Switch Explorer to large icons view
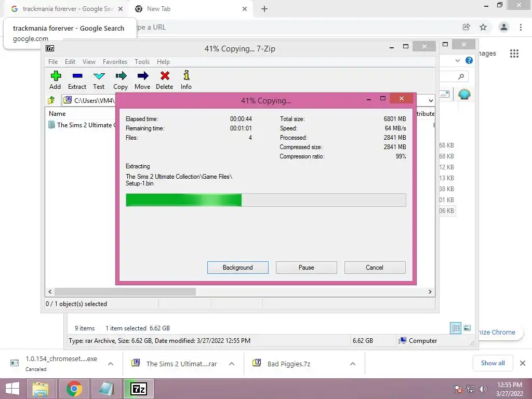532x399 pixels. click(x=467, y=328)
